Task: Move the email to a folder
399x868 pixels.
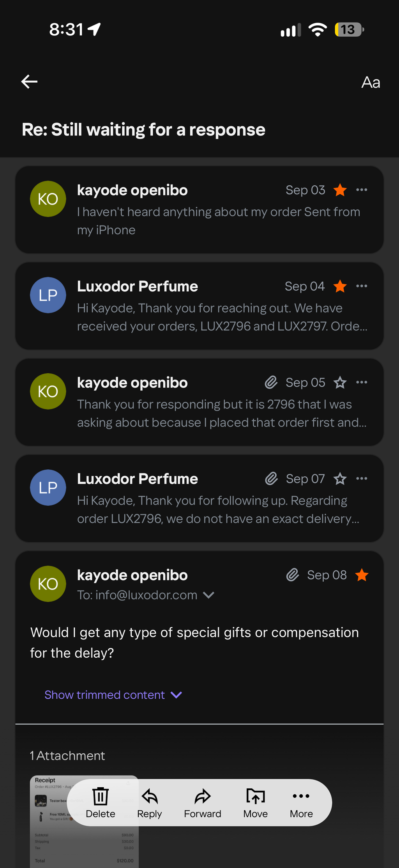Action: coord(256,802)
